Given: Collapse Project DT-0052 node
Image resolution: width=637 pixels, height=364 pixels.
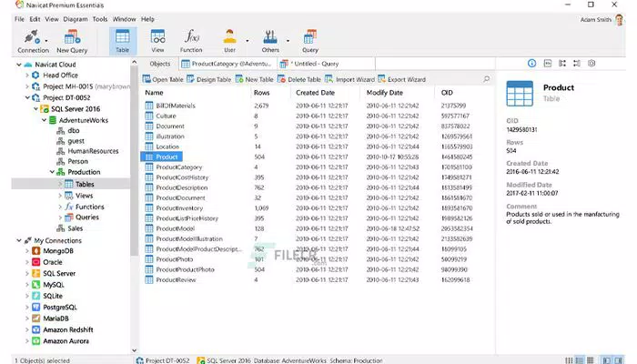Looking at the screenshot, I should 27,97.
